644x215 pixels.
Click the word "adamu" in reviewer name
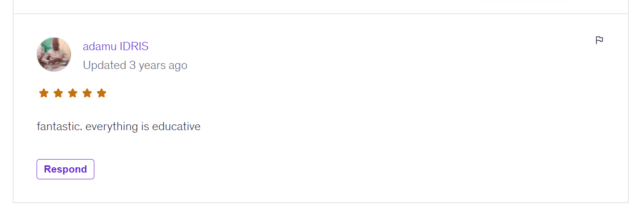tap(100, 46)
